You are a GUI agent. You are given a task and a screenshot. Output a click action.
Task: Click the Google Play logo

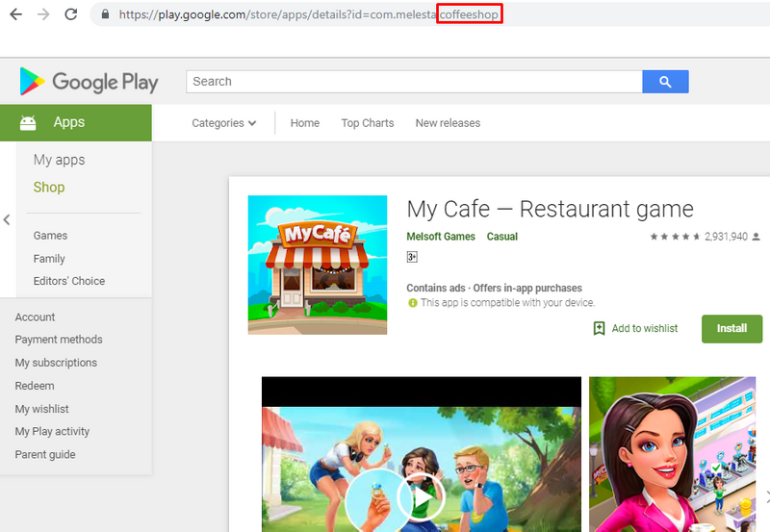pos(89,82)
